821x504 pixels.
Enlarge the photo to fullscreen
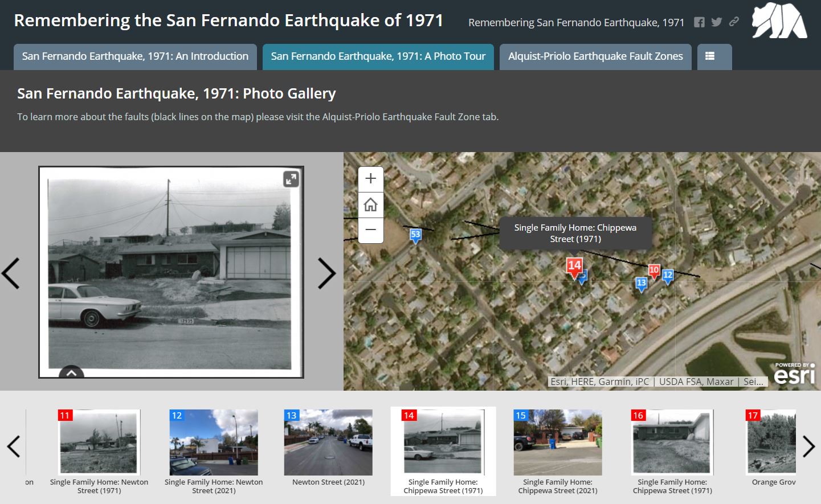click(291, 179)
